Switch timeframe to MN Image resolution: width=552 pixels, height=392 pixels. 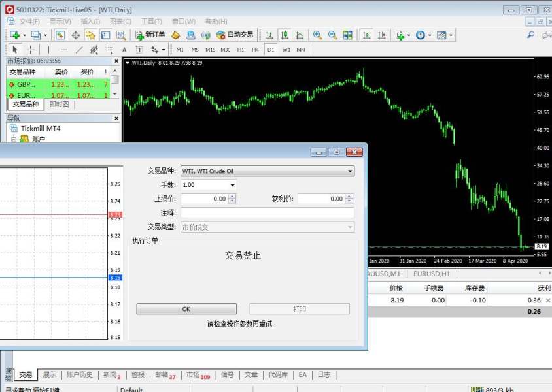pos(301,50)
